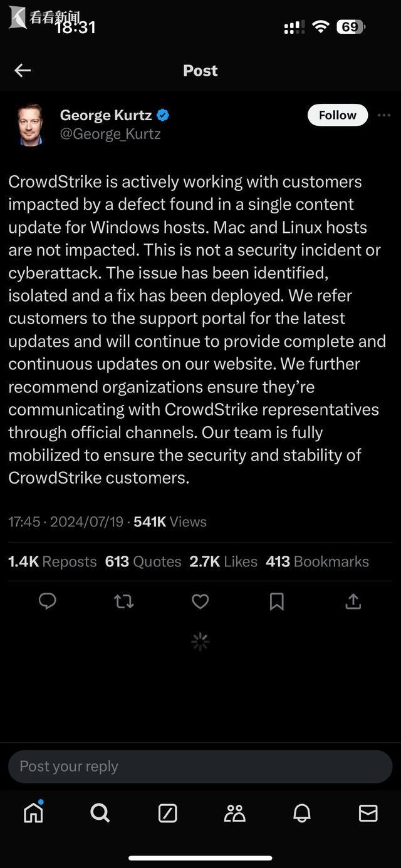Open the three-dot more options menu
This screenshot has width=401, height=868.
(384, 115)
